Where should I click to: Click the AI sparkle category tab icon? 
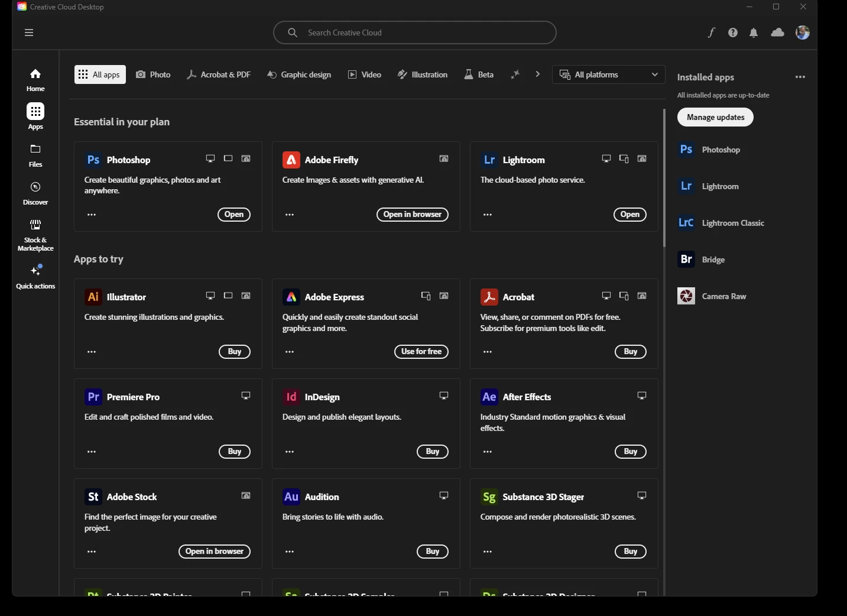click(x=515, y=74)
